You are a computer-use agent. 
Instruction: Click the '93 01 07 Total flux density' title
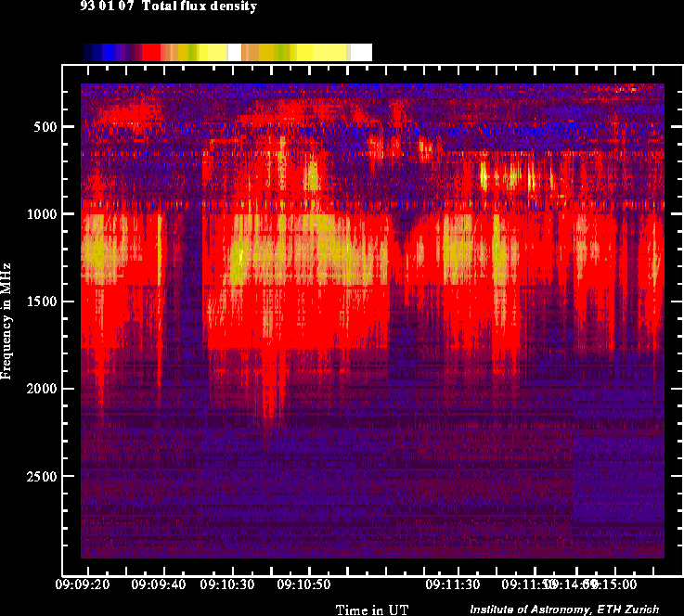pyautogui.click(x=168, y=6)
